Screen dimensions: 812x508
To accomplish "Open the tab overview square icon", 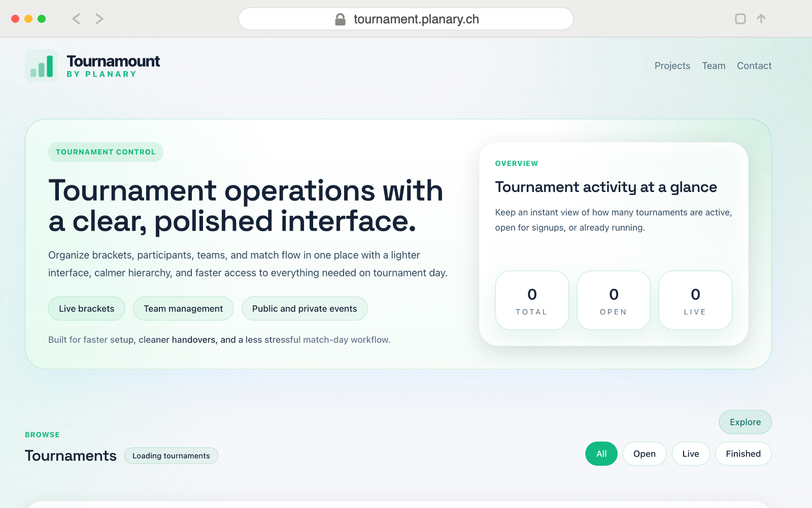I will (740, 19).
